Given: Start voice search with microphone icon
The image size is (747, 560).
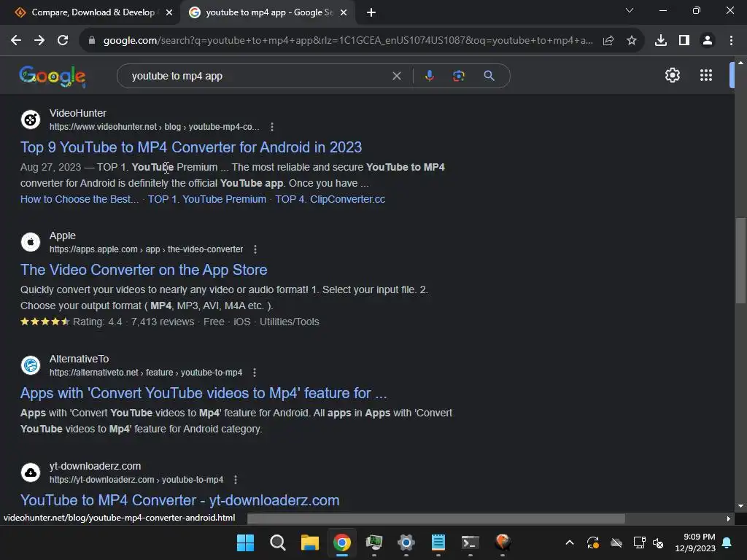Looking at the screenshot, I should [430, 76].
